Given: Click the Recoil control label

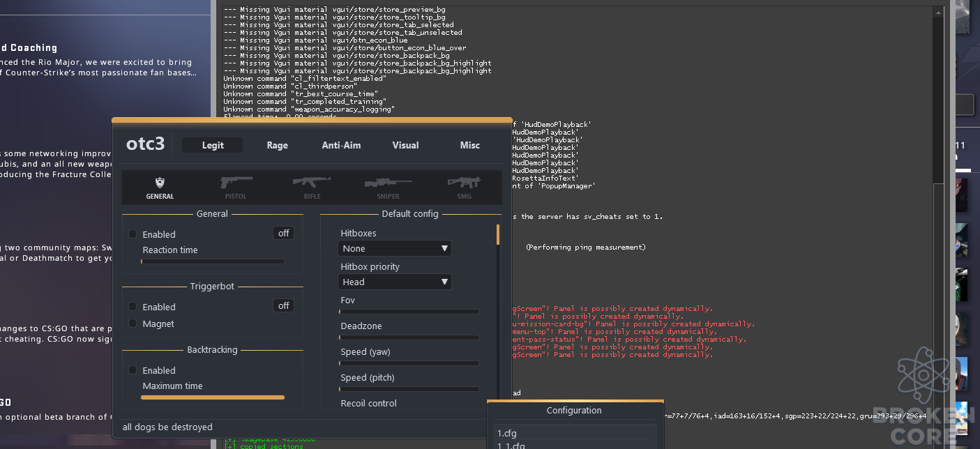Looking at the screenshot, I should coord(368,403).
